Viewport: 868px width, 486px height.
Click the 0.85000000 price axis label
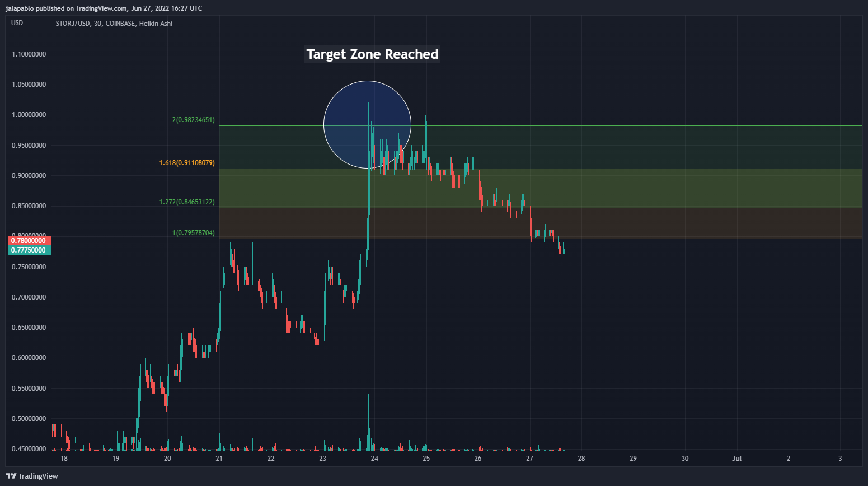pyautogui.click(x=29, y=206)
